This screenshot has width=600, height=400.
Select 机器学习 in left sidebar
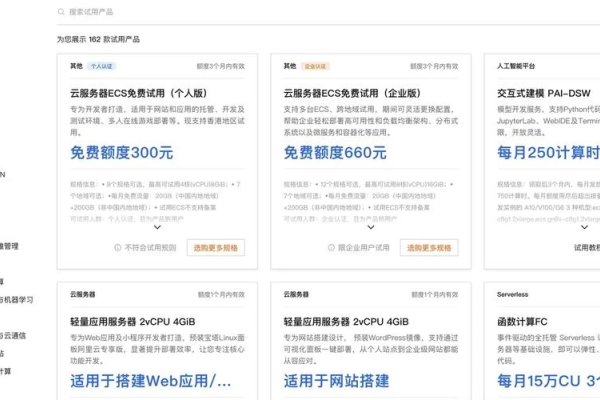tap(17, 300)
